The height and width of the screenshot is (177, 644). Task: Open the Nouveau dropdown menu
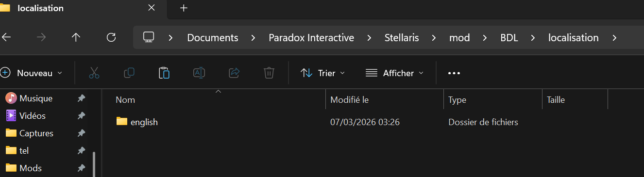pos(32,73)
